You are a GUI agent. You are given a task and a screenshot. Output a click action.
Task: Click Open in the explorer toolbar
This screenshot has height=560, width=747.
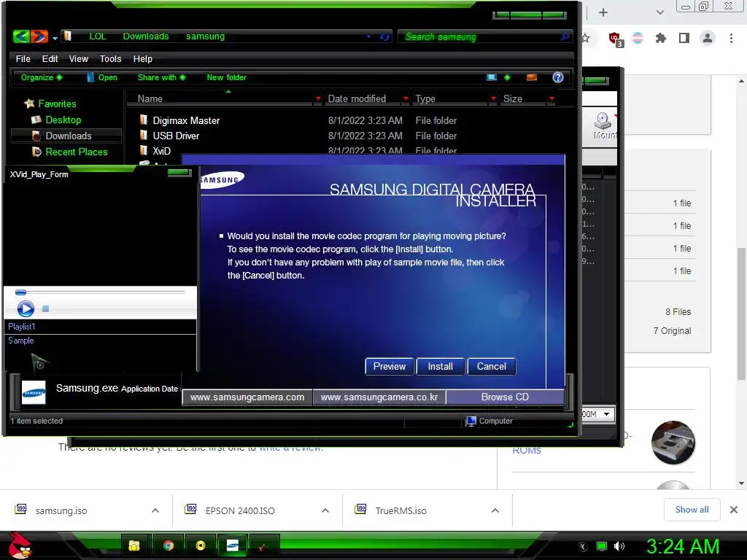point(102,77)
